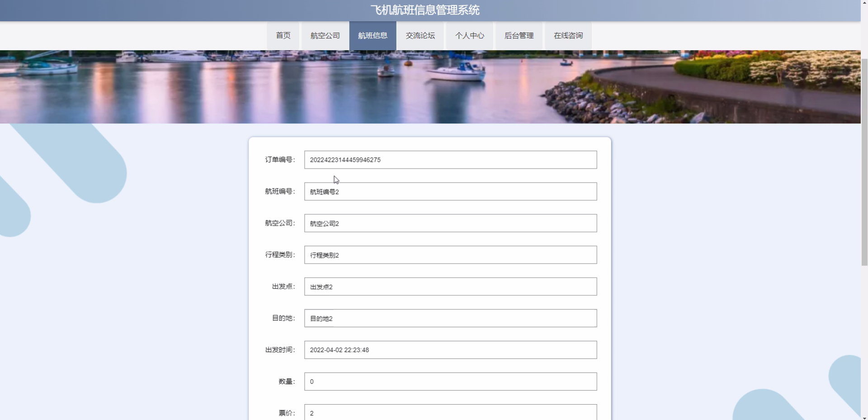Image resolution: width=868 pixels, height=420 pixels.
Task: Click the harbor banner image
Action: pyautogui.click(x=430, y=87)
